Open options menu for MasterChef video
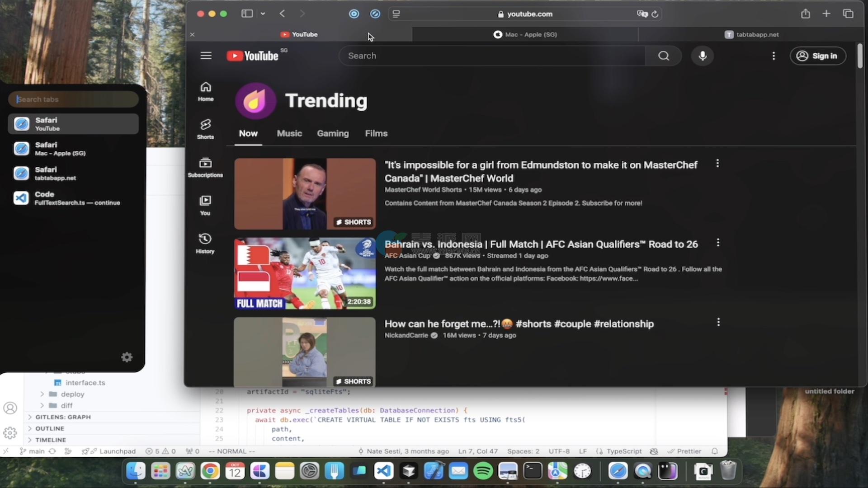This screenshot has width=868, height=488. click(x=717, y=164)
